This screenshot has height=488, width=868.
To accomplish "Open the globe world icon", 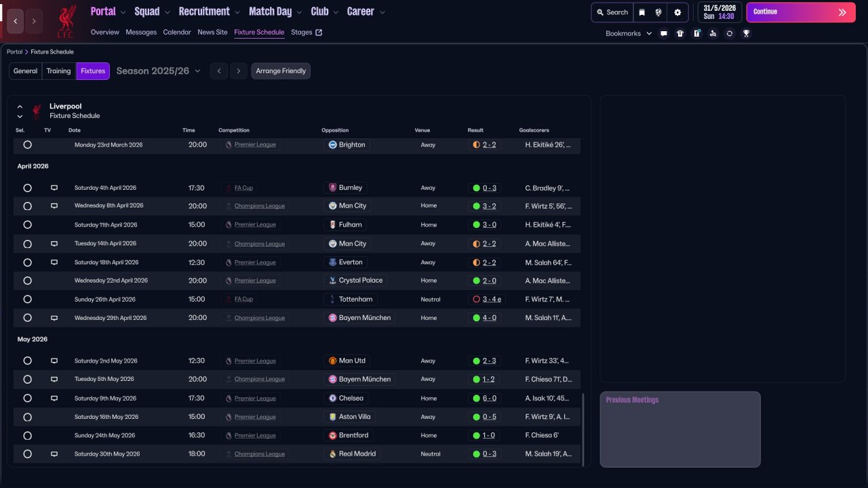I will tap(658, 12).
